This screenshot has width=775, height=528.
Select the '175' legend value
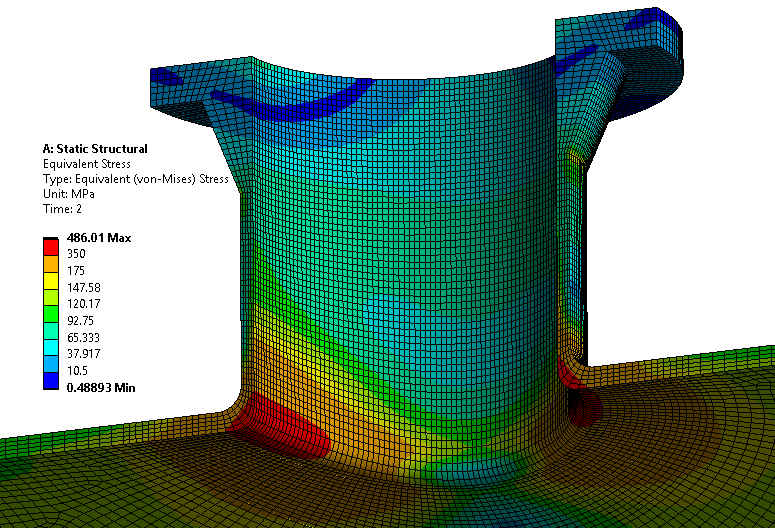point(76,270)
